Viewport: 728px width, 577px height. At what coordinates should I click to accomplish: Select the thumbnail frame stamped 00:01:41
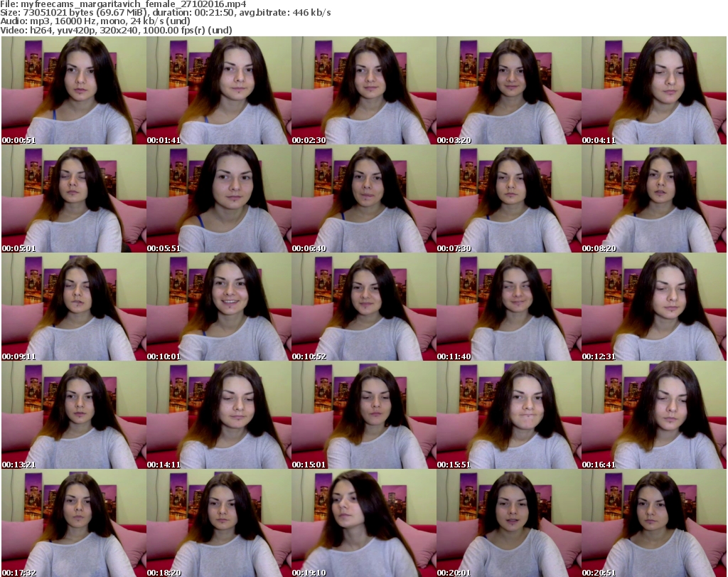tap(219, 90)
